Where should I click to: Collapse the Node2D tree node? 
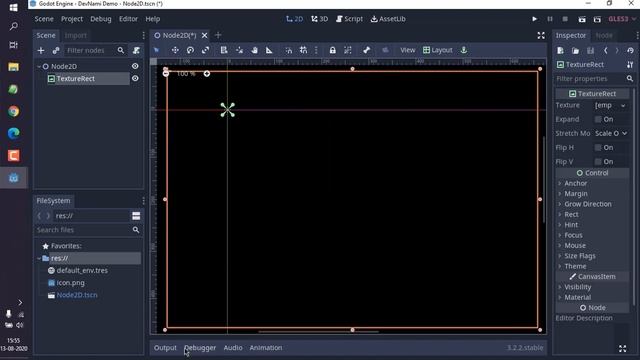[x=39, y=66]
